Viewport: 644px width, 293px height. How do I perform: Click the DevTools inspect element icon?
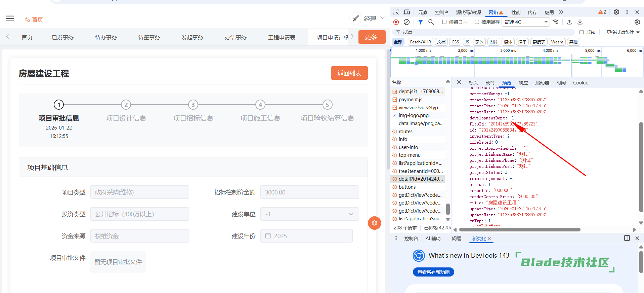coord(396,12)
